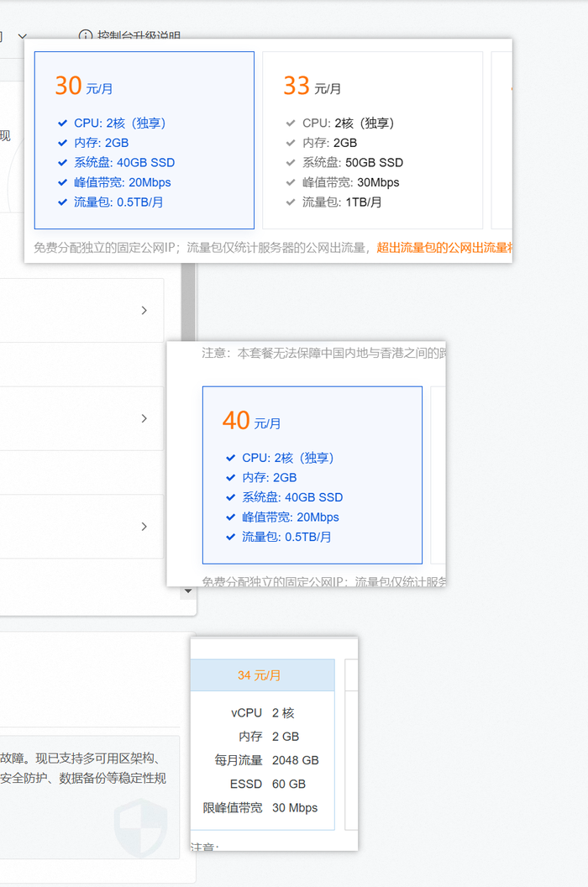
Task: Click the 流量包 checkmark in 40元/月 card
Action: tap(230, 538)
